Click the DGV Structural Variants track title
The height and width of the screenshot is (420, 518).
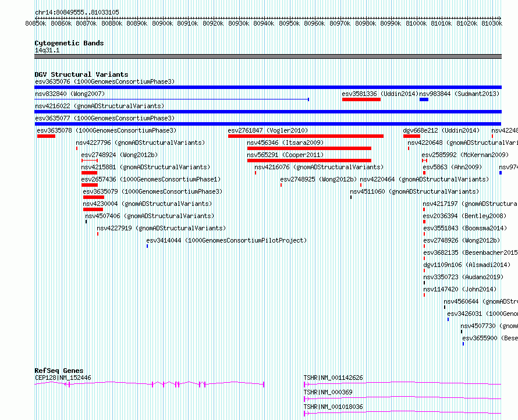click(x=81, y=74)
